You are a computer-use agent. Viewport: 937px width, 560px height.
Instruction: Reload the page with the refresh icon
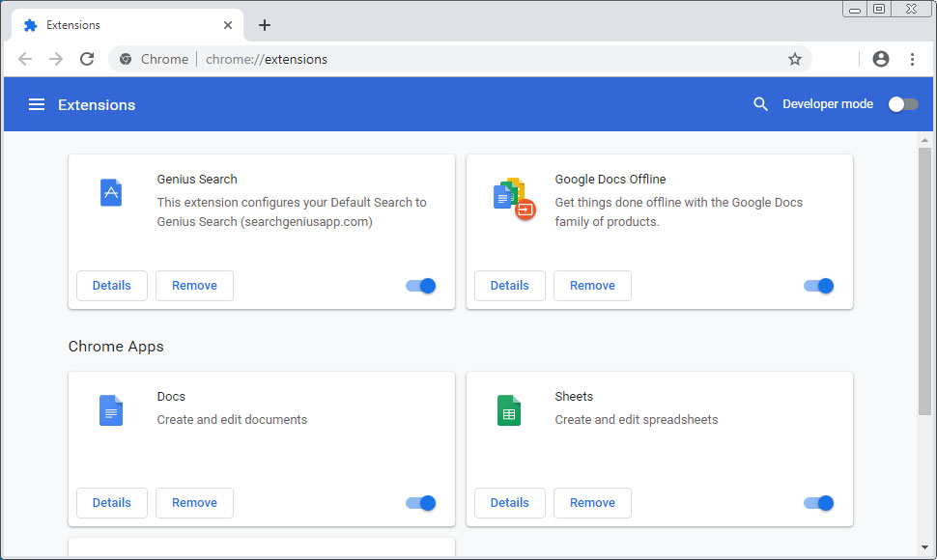87,59
